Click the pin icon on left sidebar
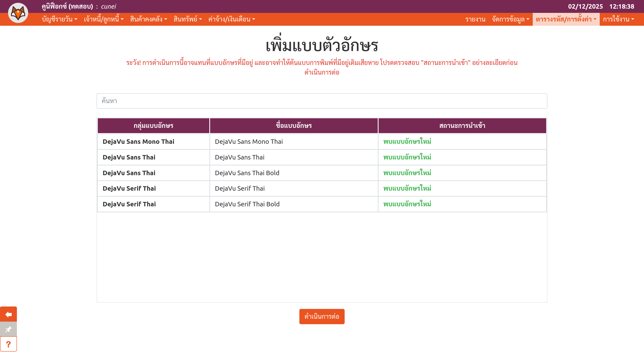644x362 pixels. click(8, 329)
